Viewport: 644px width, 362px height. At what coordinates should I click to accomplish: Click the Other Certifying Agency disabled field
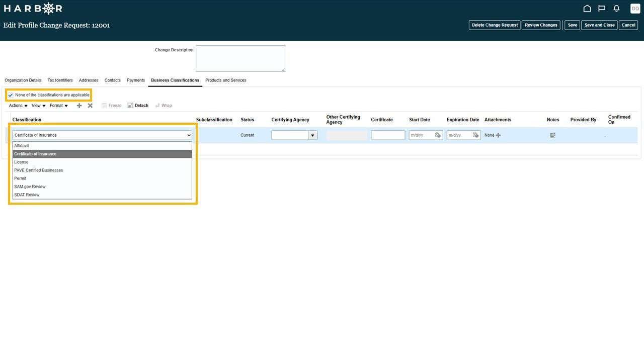(347, 135)
